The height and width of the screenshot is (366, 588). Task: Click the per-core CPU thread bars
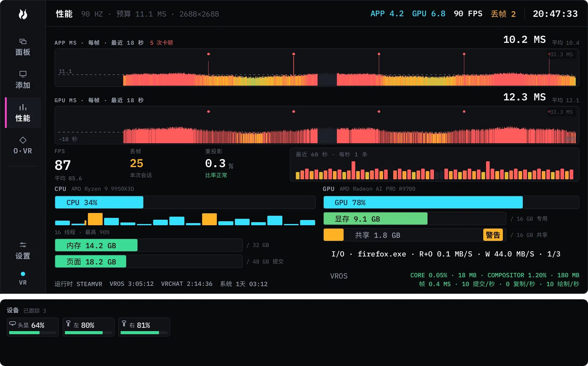(x=185, y=219)
